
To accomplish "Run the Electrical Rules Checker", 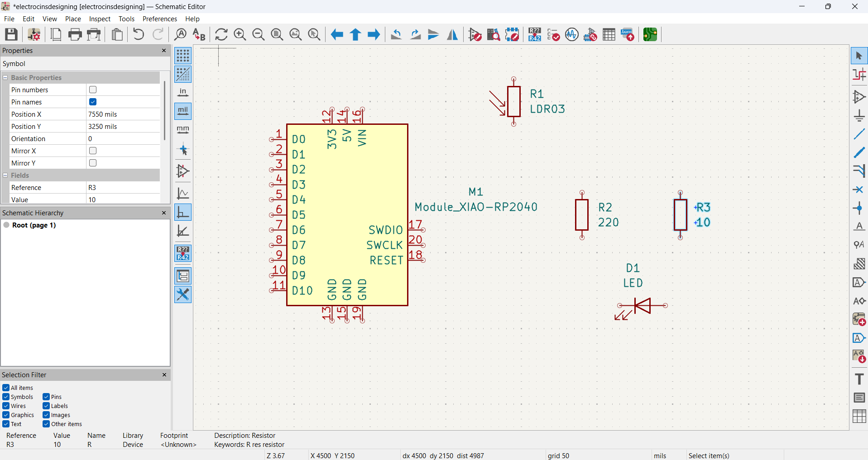I will [x=553, y=34].
